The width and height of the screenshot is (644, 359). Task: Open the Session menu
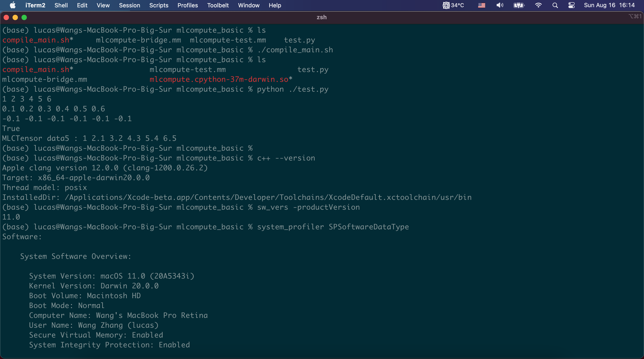pyautogui.click(x=129, y=5)
